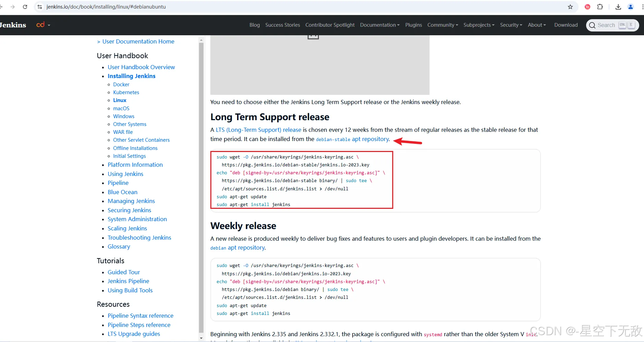
Task: Open the browser profile avatar
Action: click(x=631, y=7)
